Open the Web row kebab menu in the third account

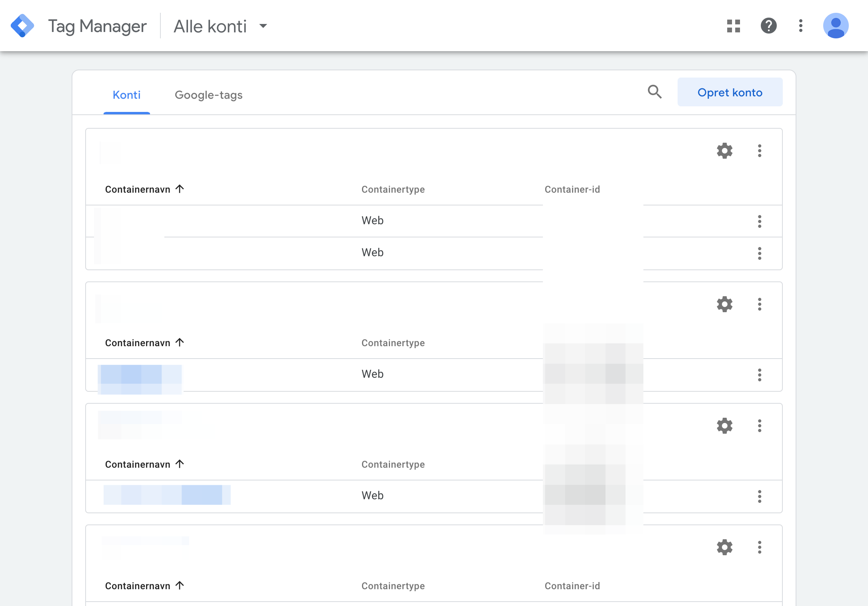760,496
